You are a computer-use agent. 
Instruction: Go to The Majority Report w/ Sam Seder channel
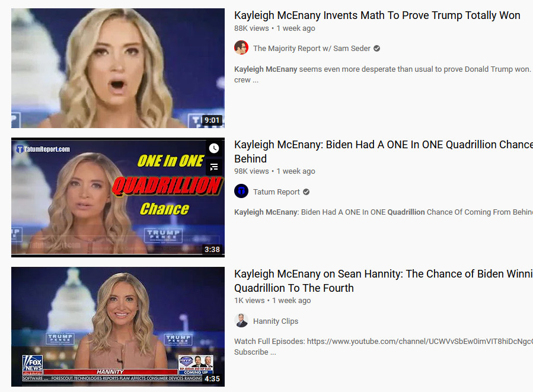(x=312, y=49)
